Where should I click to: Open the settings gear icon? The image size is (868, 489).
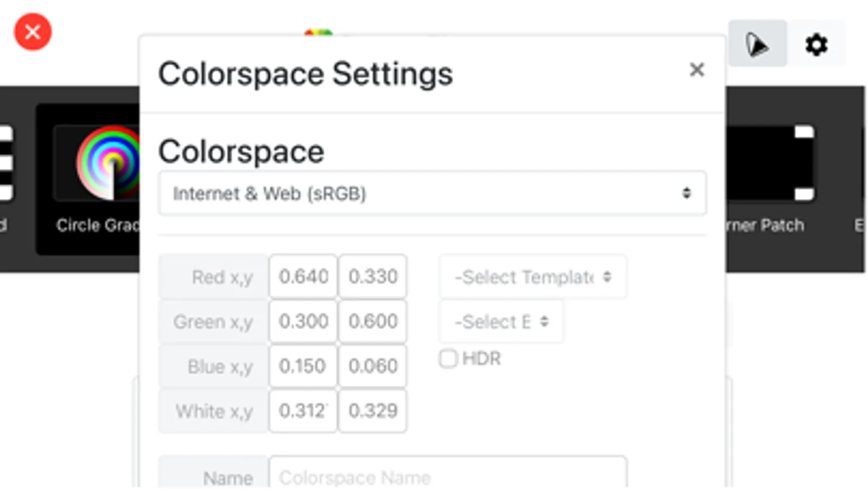816,45
